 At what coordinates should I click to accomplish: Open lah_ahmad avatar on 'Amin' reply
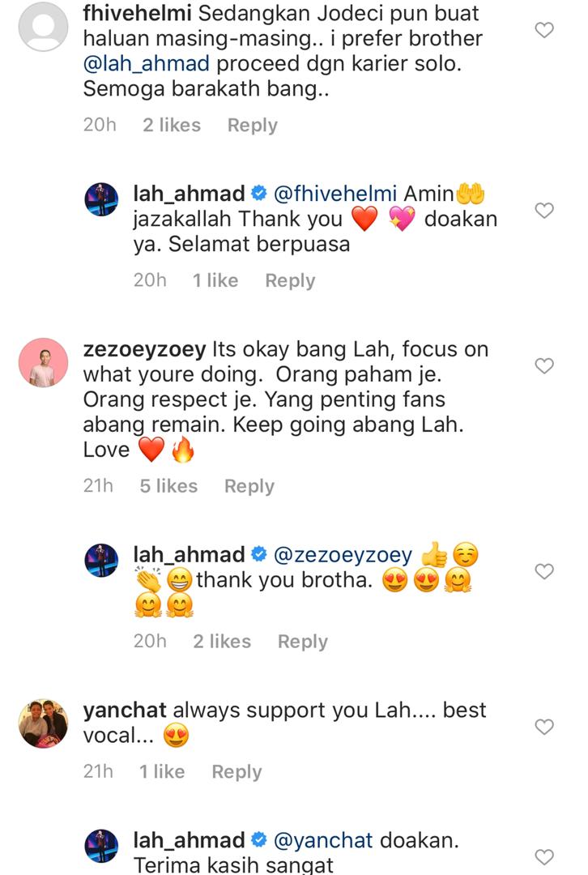click(101, 199)
